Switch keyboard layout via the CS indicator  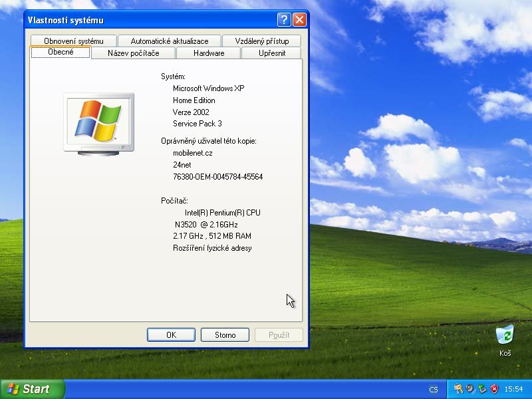[x=433, y=389]
